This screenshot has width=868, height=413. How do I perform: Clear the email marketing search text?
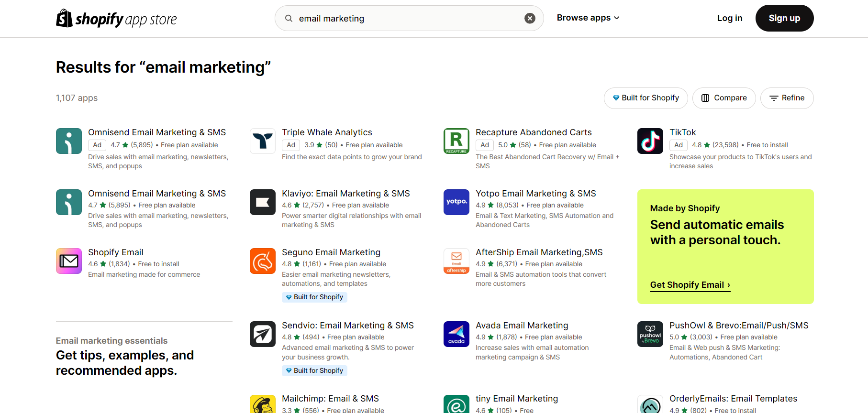530,18
